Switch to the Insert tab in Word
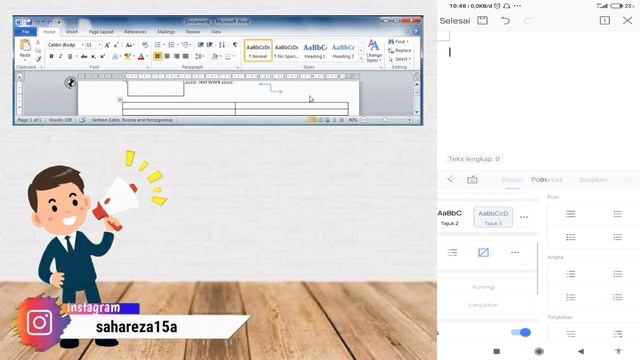 tap(72, 31)
